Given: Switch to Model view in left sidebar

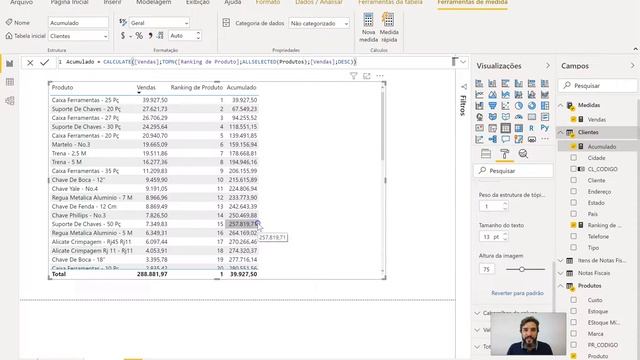Looking at the screenshot, I should click(x=10, y=100).
